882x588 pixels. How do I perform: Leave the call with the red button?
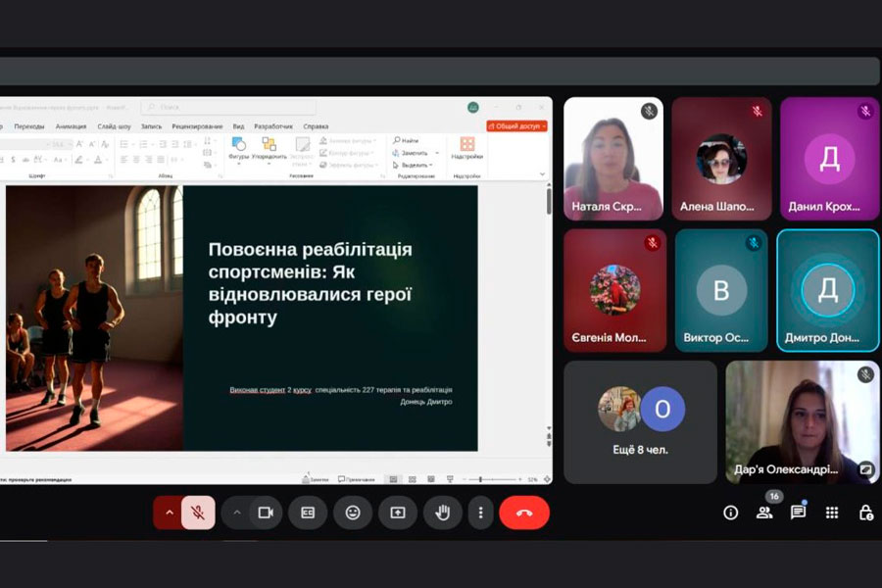(524, 513)
